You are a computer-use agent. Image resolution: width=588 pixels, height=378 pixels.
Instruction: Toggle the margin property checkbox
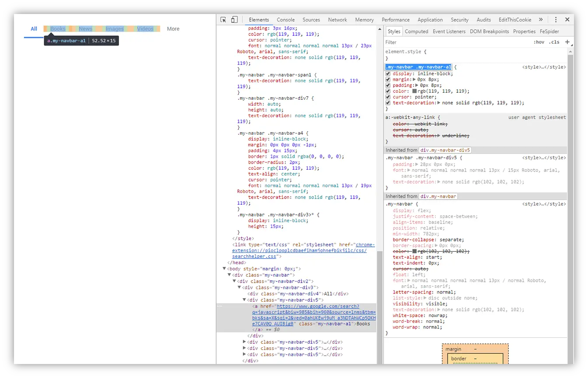(388, 80)
